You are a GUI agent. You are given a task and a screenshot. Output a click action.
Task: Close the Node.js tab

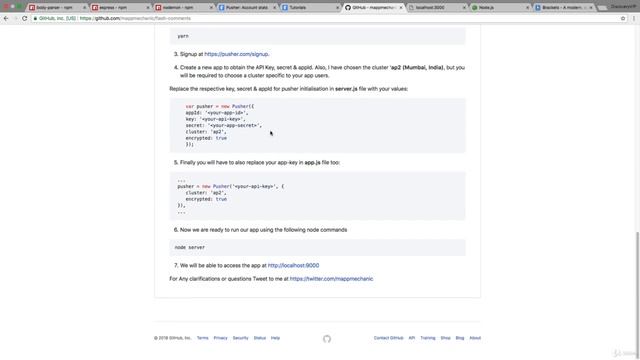(x=527, y=8)
